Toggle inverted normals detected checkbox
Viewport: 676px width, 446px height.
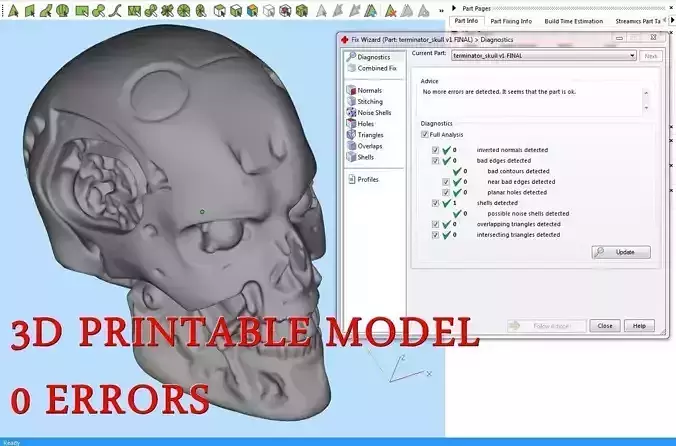(x=435, y=150)
